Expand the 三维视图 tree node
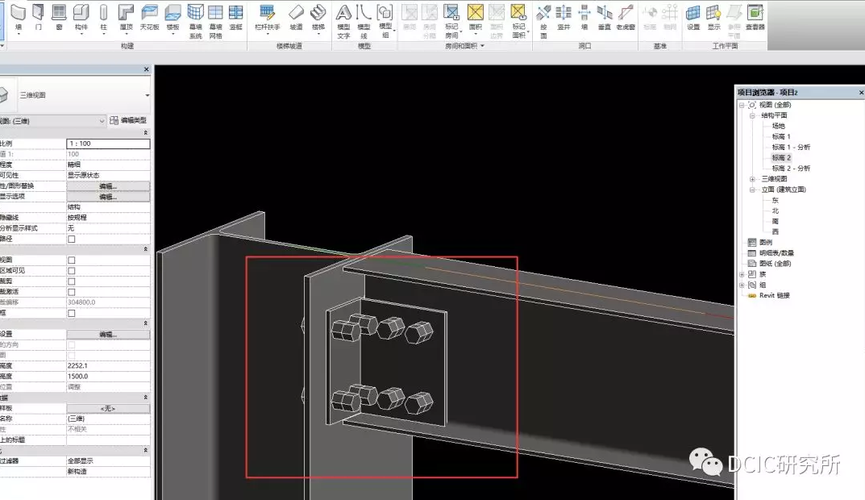Screen dimensions: 865x500 pyautogui.click(x=752, y=179)
